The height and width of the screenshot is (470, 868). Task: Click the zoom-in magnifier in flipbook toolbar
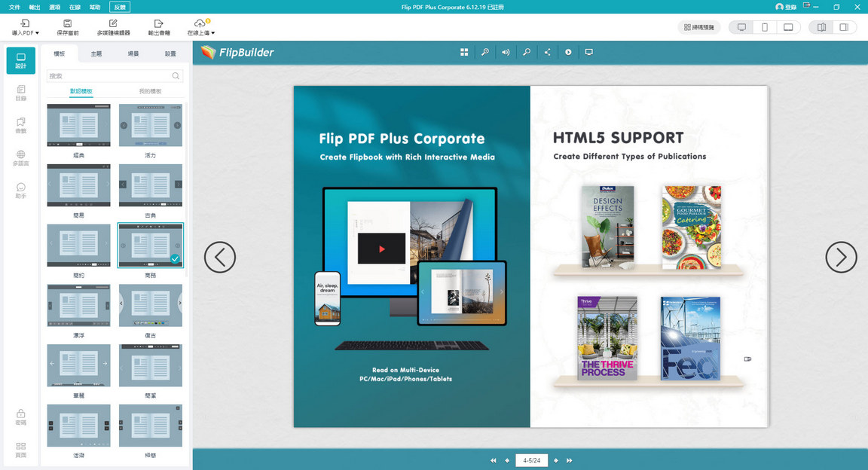click(x=485, y=53)
